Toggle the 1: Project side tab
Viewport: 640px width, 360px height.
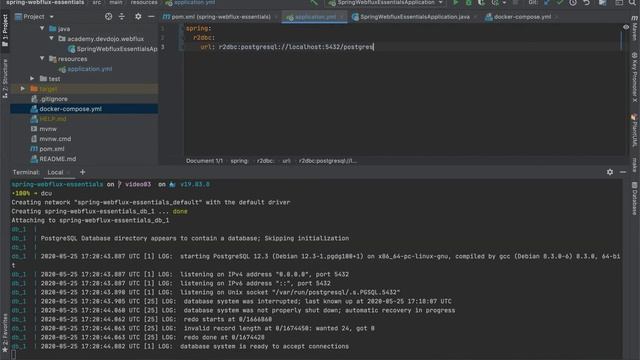pyautogui.click(x=5, y=30)
